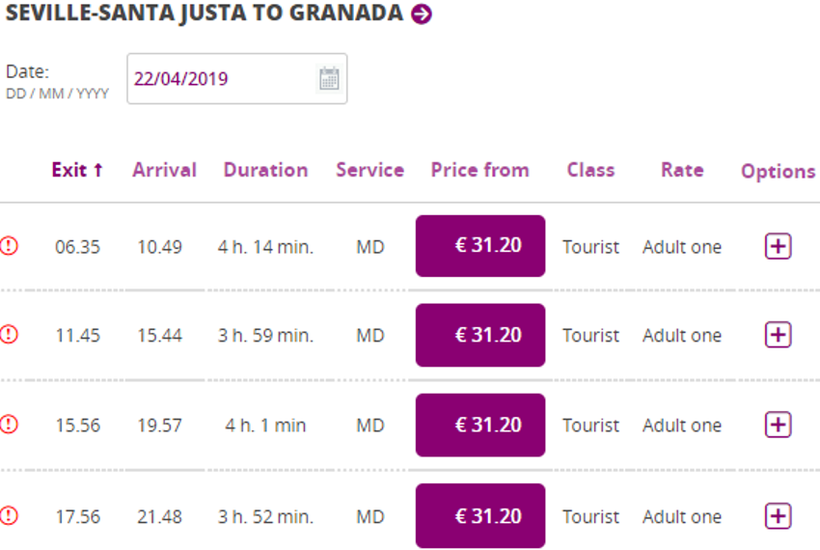The width and height of the screenshot is (820, 550).
Task: Click the Price from column header
Action: (x=479, y=170)
